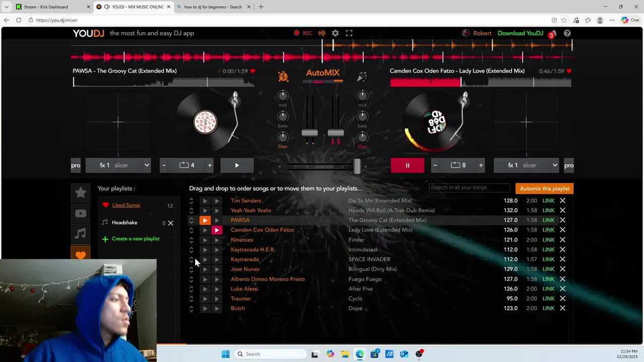Click the left deck bass knob
Viewport: 644px width, 362px height.
[283, 116]
